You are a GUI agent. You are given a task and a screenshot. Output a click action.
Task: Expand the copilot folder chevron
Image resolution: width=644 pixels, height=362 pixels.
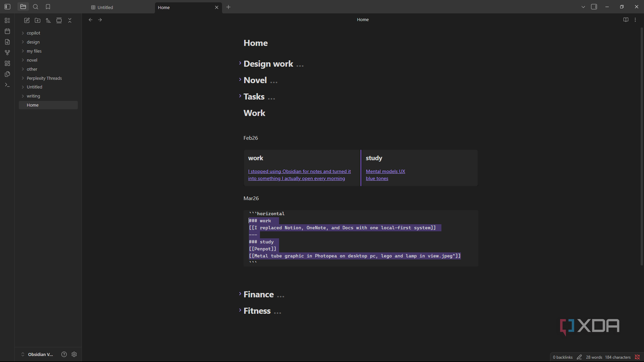pos(23,33)
